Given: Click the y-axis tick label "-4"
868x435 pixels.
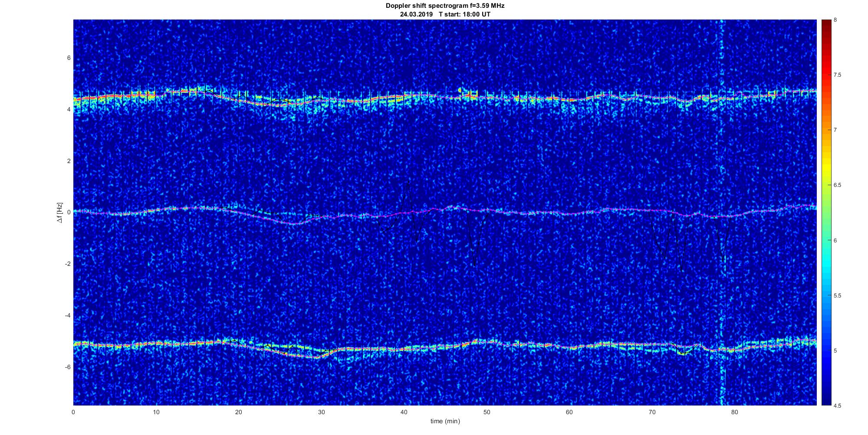Looking at the screenshot, I should [x=68, y=315].
